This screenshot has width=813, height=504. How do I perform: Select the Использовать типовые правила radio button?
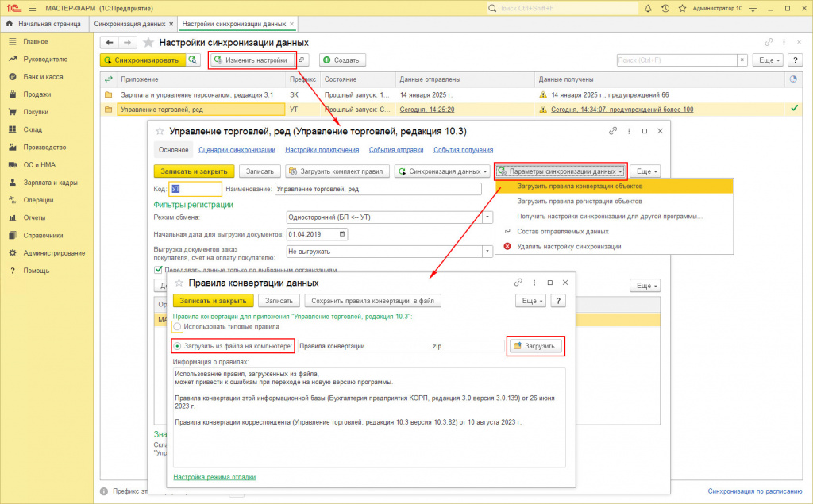(178, 326)
